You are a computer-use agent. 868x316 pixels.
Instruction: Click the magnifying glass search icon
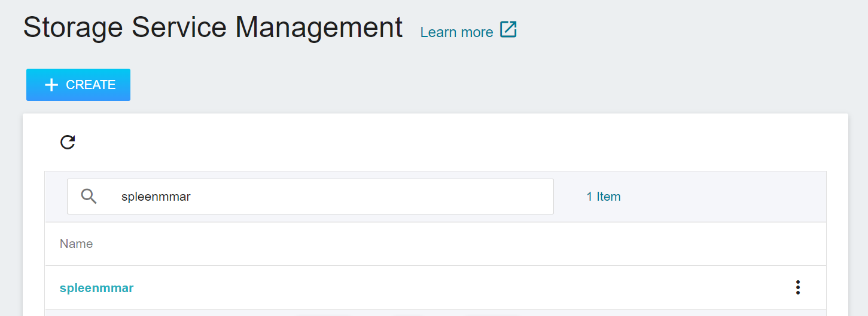[89, 196]
